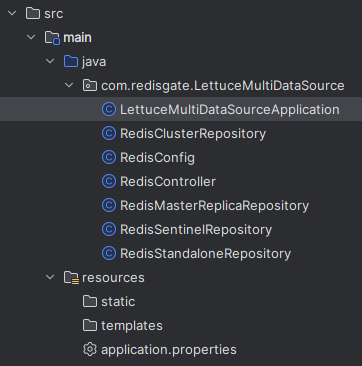Click the class icon of LettuceMultiDataSourceApplication

[109, 109]
